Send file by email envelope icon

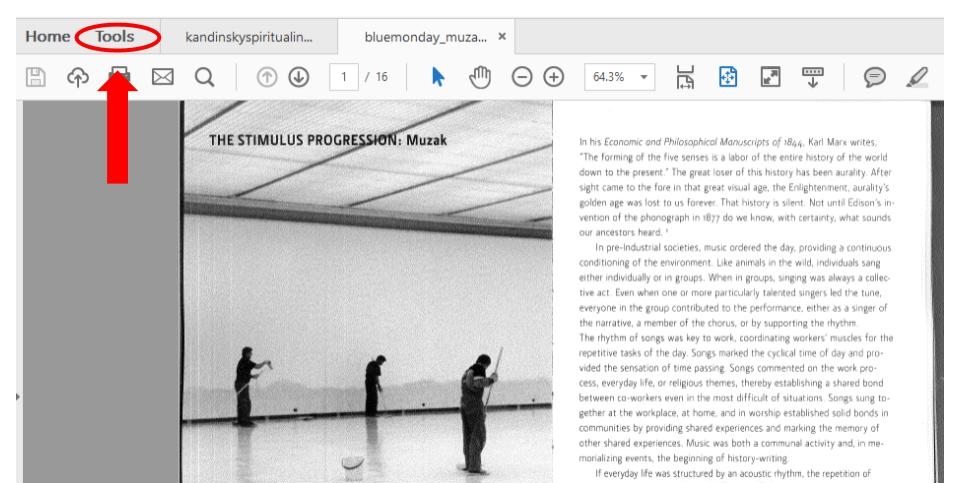tap(162, 77)
